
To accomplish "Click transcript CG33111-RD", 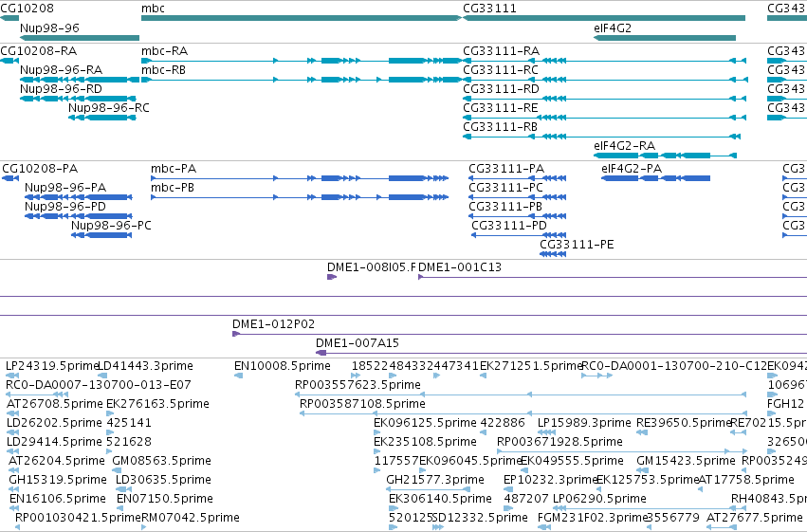I will (x=604, y=99).
